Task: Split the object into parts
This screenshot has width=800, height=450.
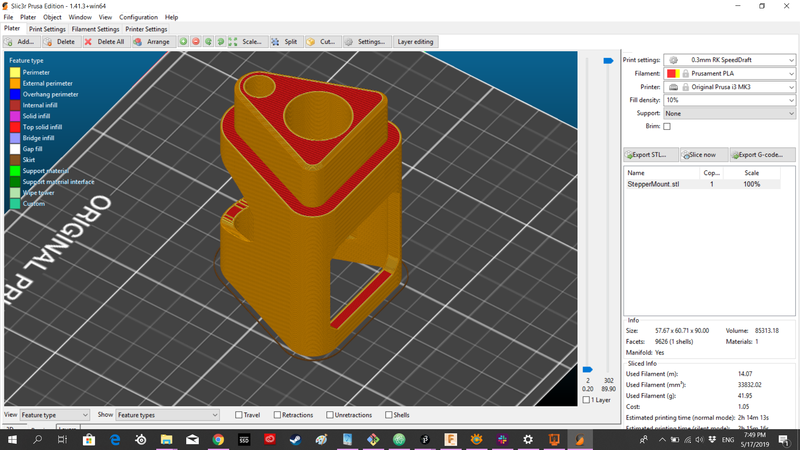Action: point(285,42)
